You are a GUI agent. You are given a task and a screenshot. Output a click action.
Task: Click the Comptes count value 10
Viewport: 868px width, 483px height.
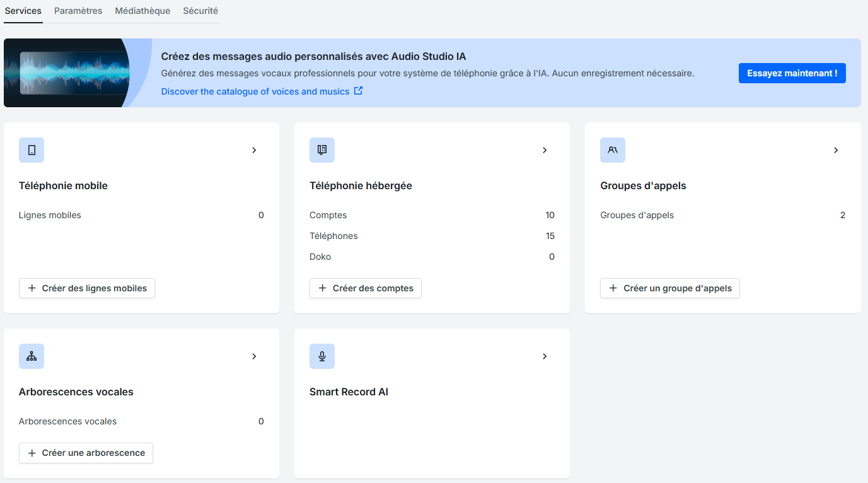pyautogui.click(x=550, y=215)
